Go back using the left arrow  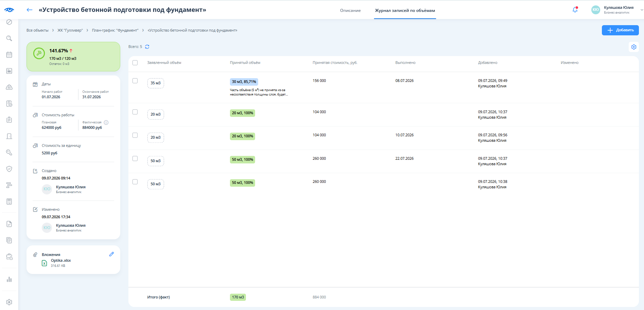30,10
